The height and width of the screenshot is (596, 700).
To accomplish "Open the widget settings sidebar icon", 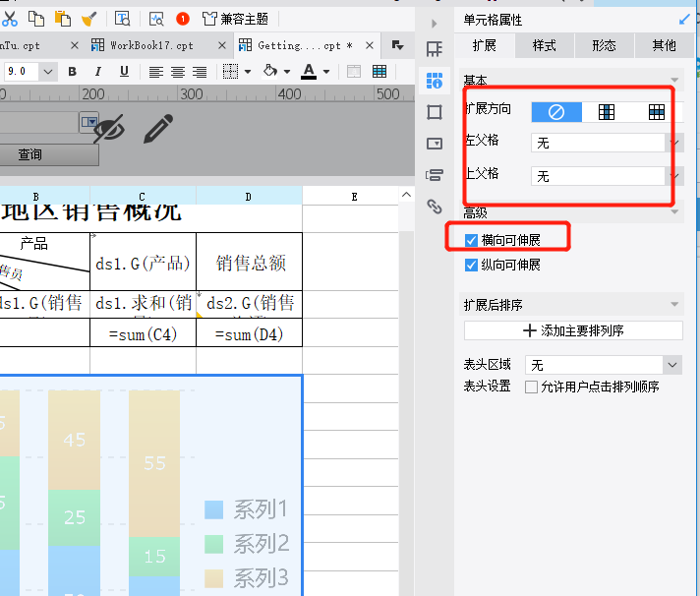I will [434, 144].
